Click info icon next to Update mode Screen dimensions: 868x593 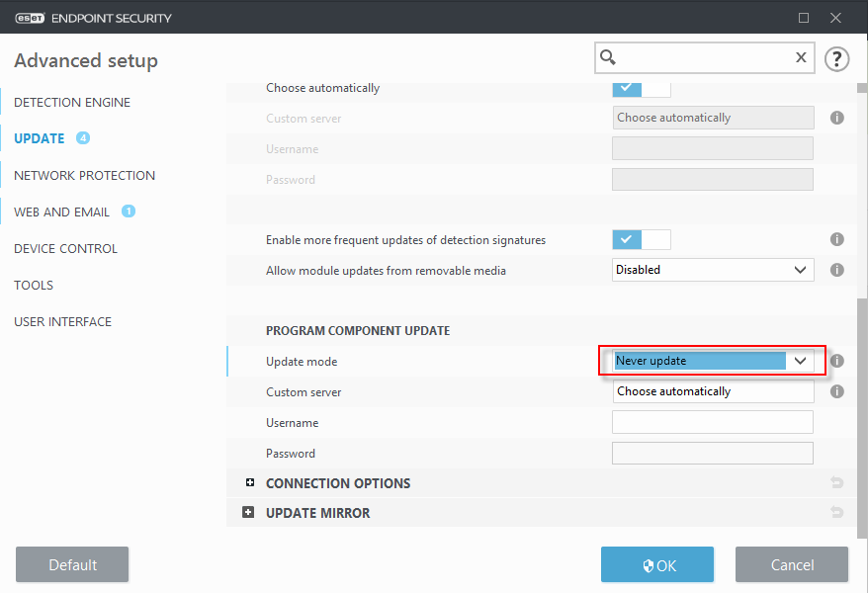pyautogui.click(x=836, y=362)
